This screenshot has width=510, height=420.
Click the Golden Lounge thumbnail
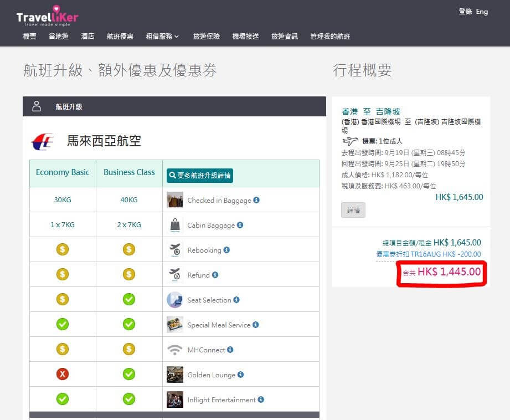175,375
